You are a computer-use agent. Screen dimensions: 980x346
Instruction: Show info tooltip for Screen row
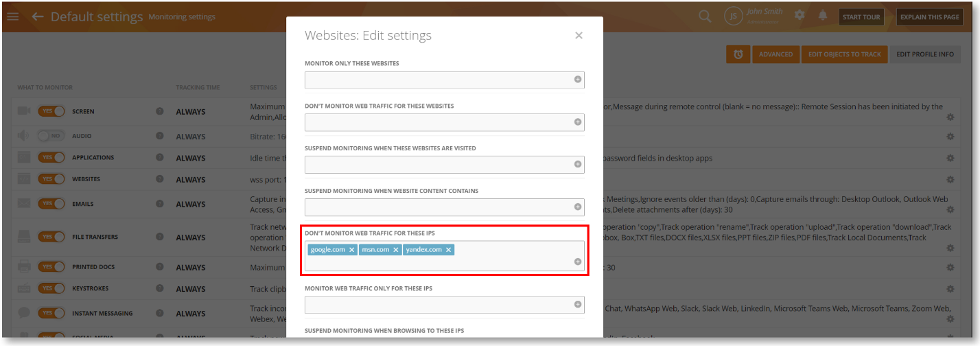[x=160, y=111]
